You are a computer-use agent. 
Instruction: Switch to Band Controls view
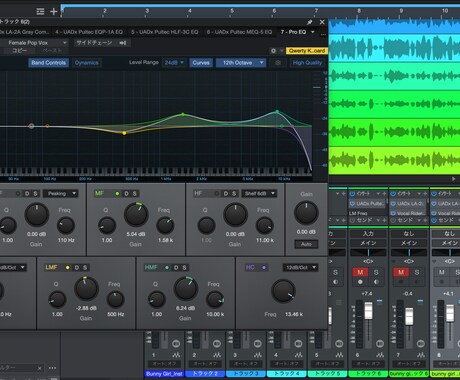point(49,63)
